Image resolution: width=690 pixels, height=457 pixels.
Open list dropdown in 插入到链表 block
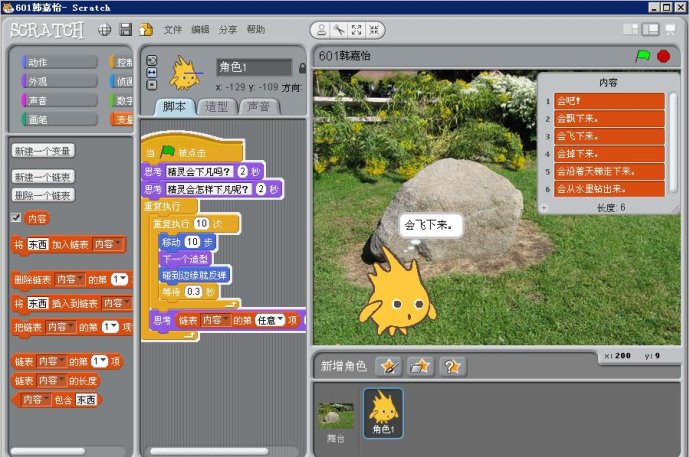point(117,303)
